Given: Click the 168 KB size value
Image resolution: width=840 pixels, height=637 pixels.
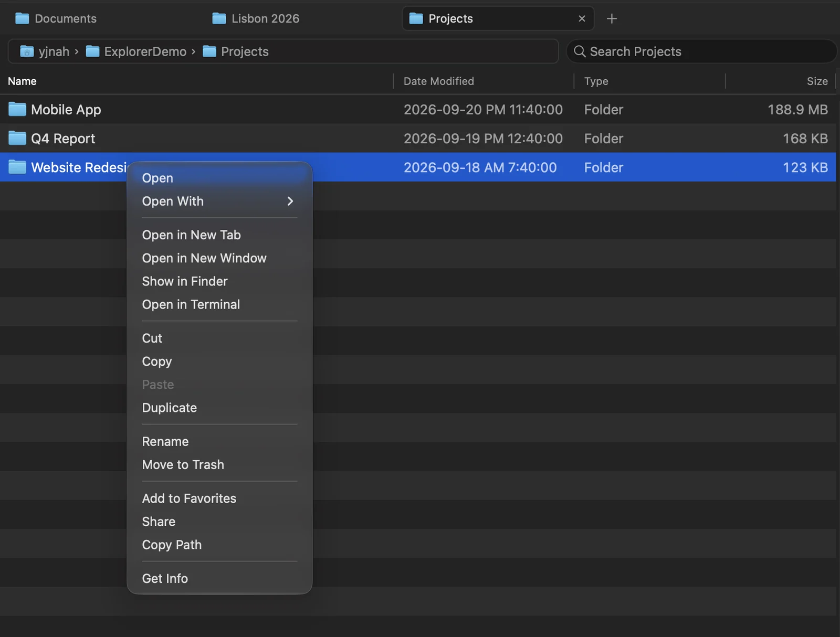Looking at the screenshot, I should tap(805, 139).
